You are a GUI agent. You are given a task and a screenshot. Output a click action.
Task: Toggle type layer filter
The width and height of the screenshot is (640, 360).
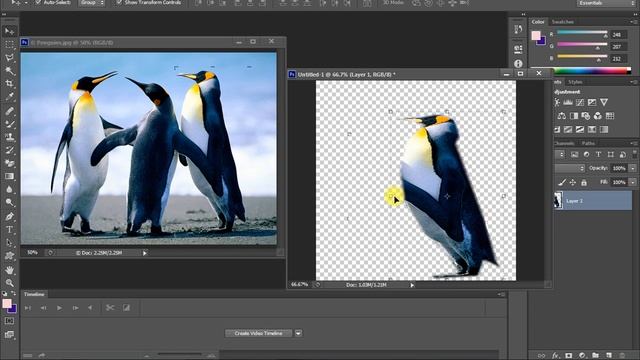(x=598, y=154)
